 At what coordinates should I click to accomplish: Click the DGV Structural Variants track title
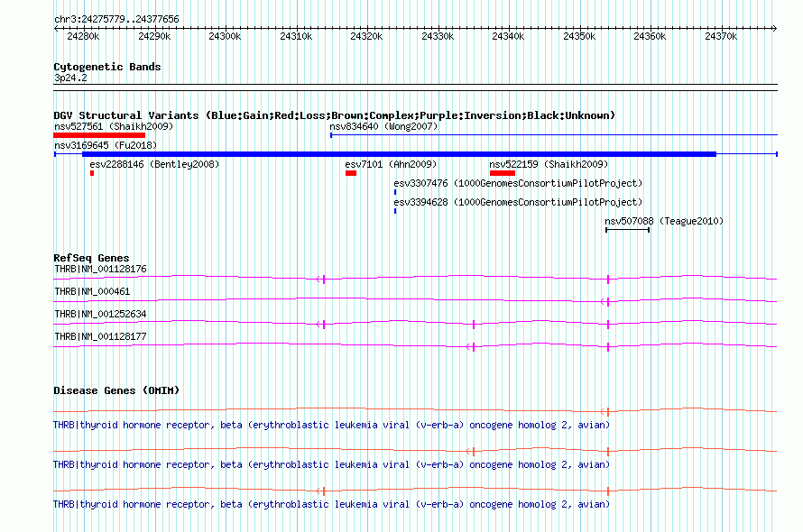(335, 115)
